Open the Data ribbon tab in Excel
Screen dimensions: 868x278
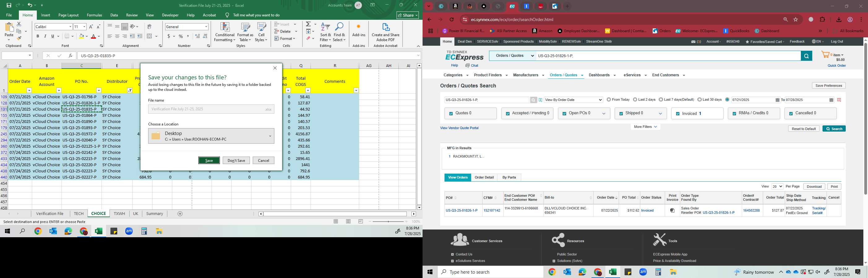114,15
